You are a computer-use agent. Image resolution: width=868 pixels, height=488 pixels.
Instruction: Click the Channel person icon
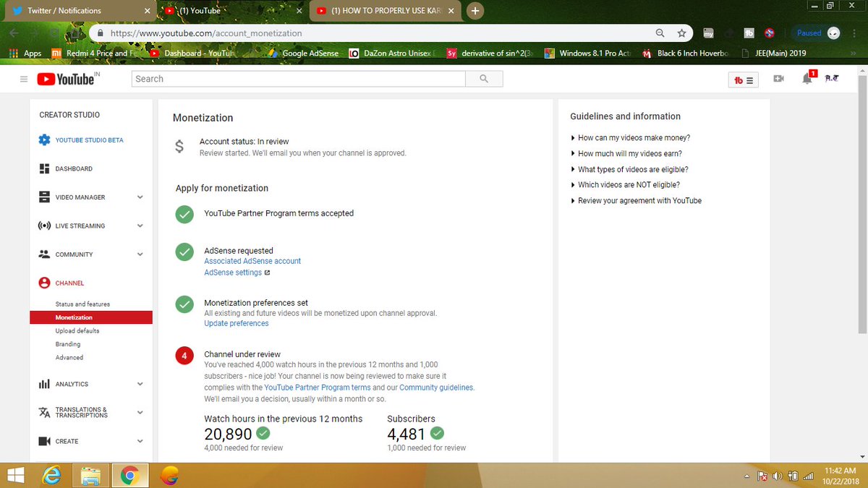point(44,283)
